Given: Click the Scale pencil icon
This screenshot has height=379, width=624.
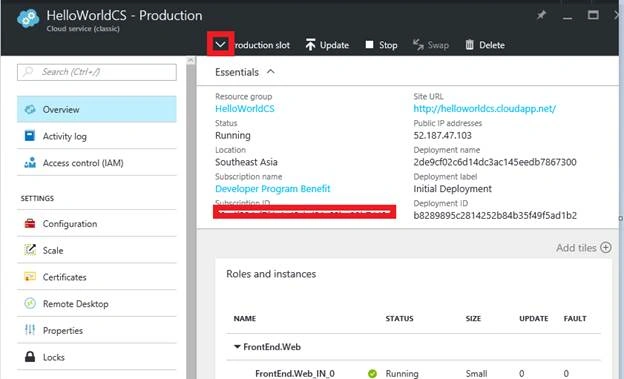Looking at the screenshot, I should point(30,250).
